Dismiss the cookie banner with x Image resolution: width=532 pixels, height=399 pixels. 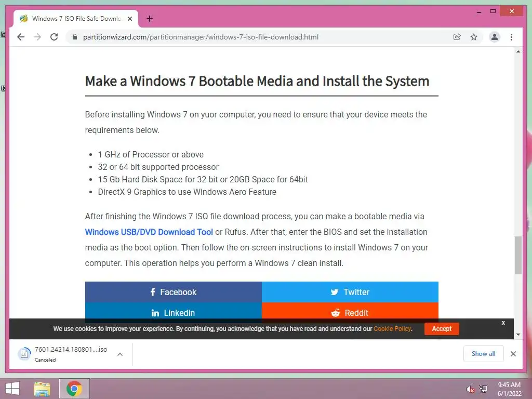(503, 323)
